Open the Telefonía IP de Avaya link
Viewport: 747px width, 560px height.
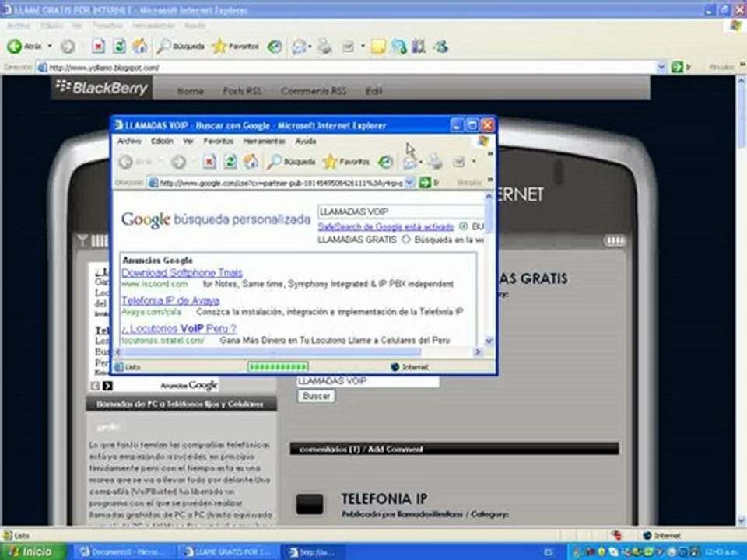170,300
